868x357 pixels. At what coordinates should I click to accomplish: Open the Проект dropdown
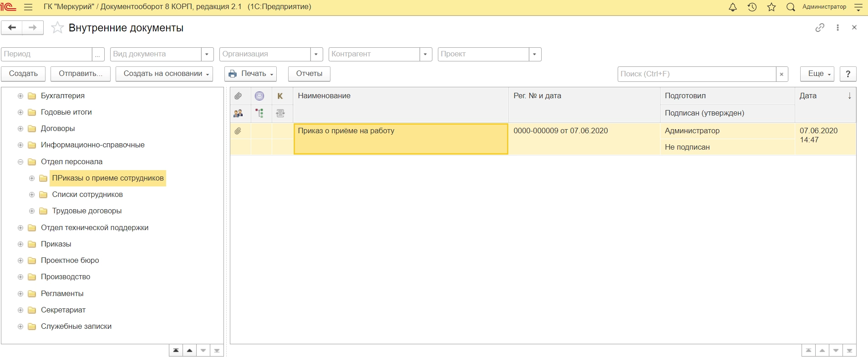pyautogui.click(x=535, y=54)
